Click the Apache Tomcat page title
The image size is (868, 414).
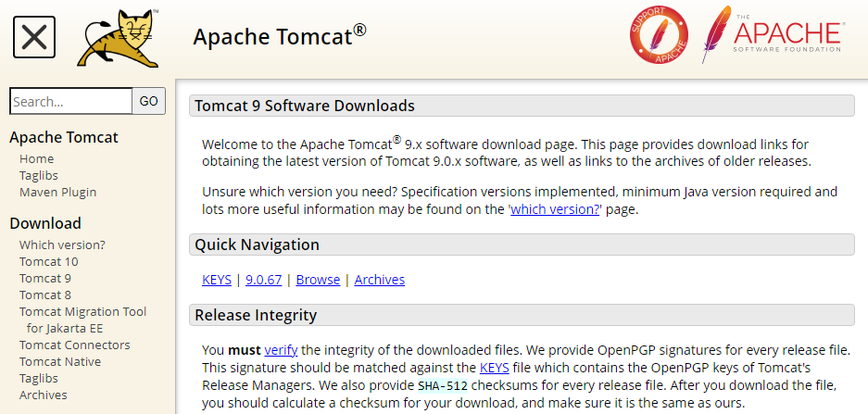click(280, 36)
